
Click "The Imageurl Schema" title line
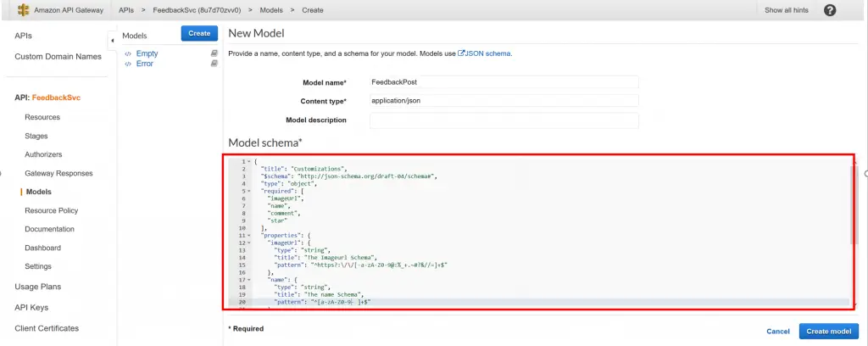(326, 258)
